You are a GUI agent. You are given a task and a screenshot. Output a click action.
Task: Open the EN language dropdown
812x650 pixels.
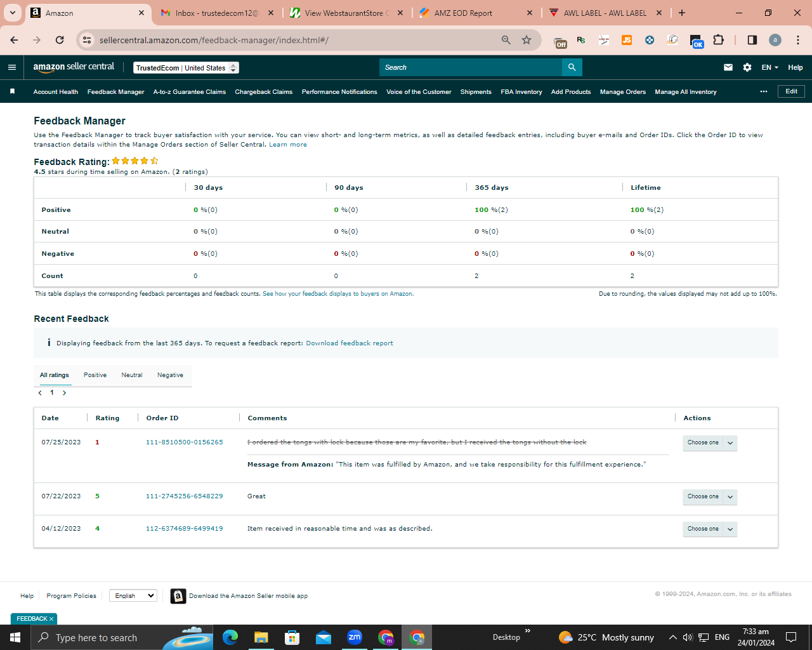tap(769, 67)
